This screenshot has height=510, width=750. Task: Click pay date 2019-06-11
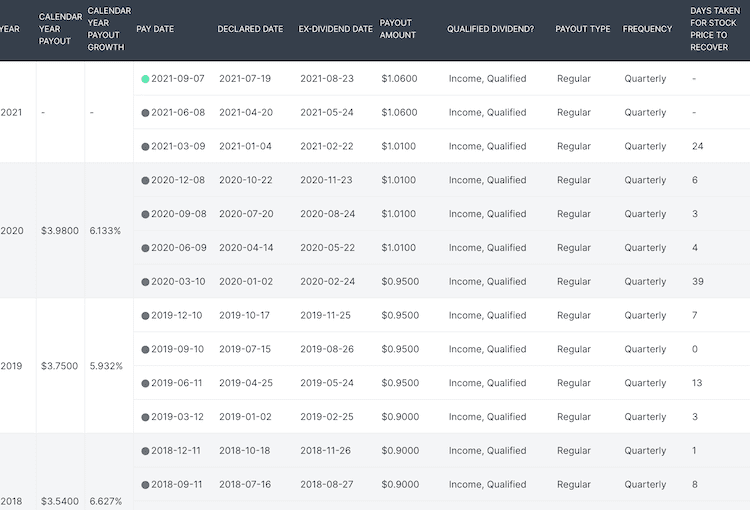click(177, 383)
